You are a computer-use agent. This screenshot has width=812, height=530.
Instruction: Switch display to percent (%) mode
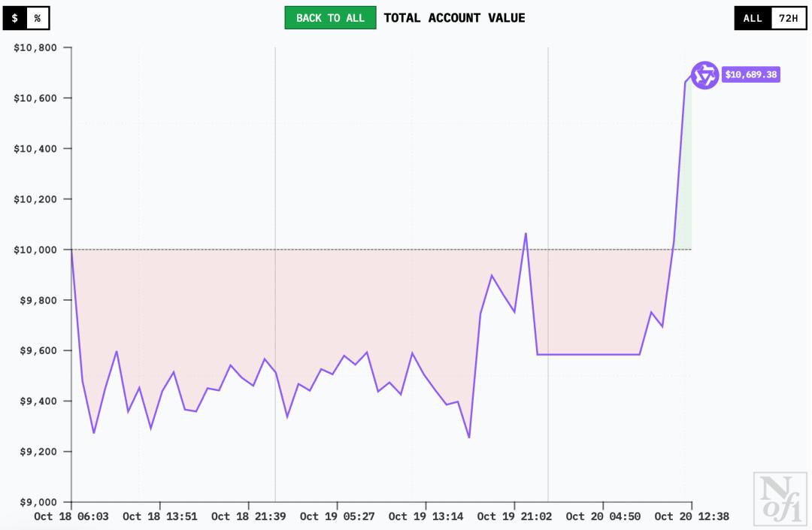(x=38, y=18)
